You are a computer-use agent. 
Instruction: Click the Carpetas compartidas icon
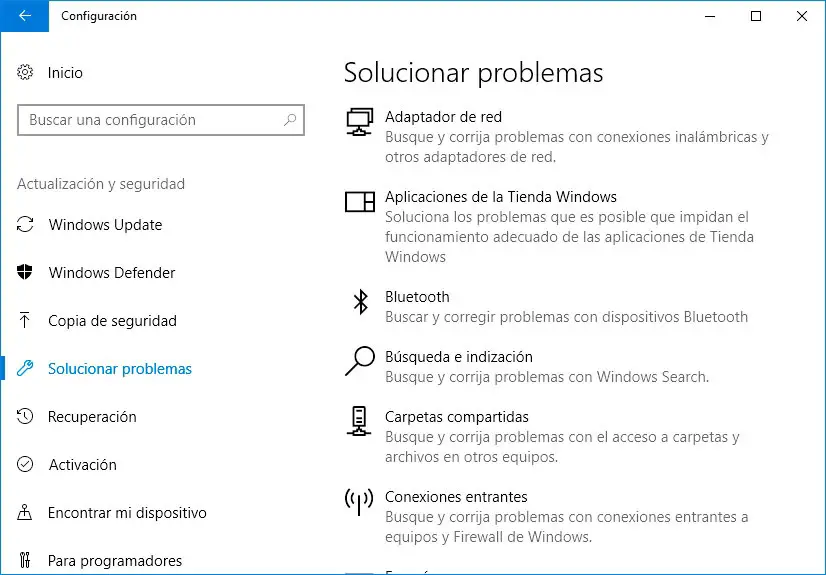[359, 422]
